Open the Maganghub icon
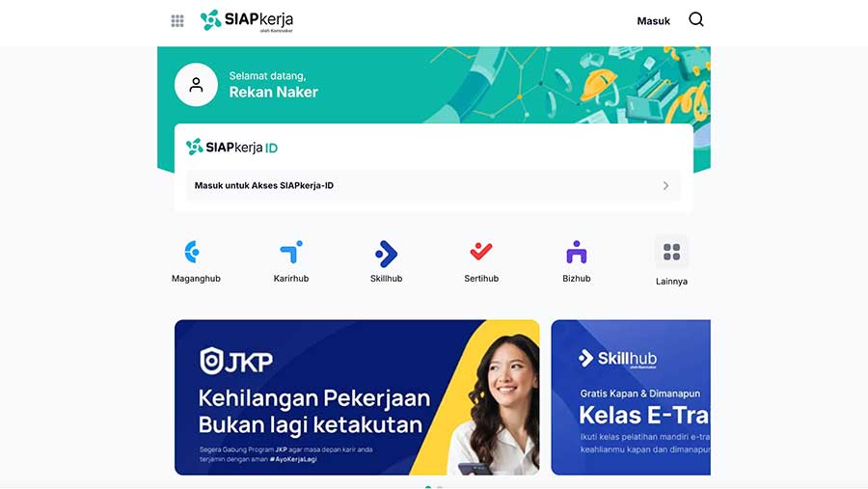This screenshot has height=489, width=868. tap(193, 252)
